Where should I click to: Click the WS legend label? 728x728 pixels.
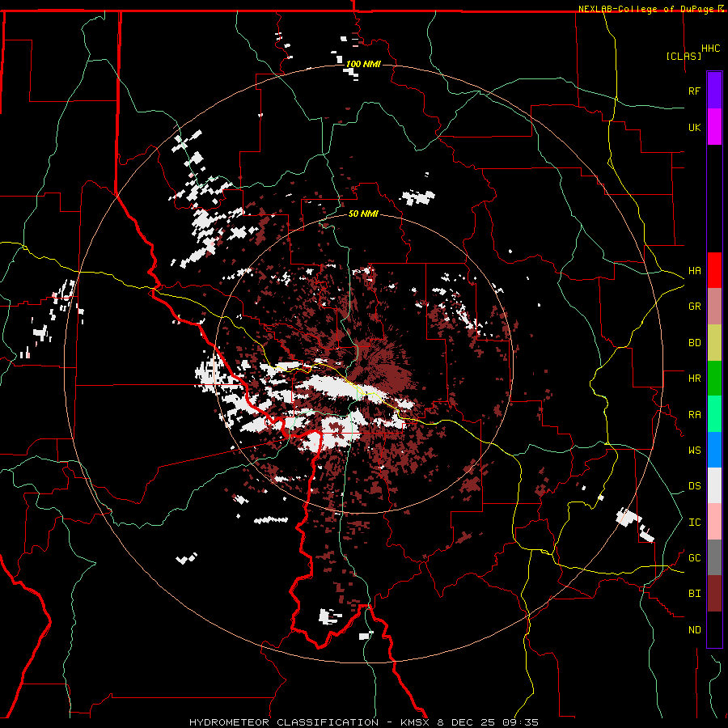[x=694, y=451]
